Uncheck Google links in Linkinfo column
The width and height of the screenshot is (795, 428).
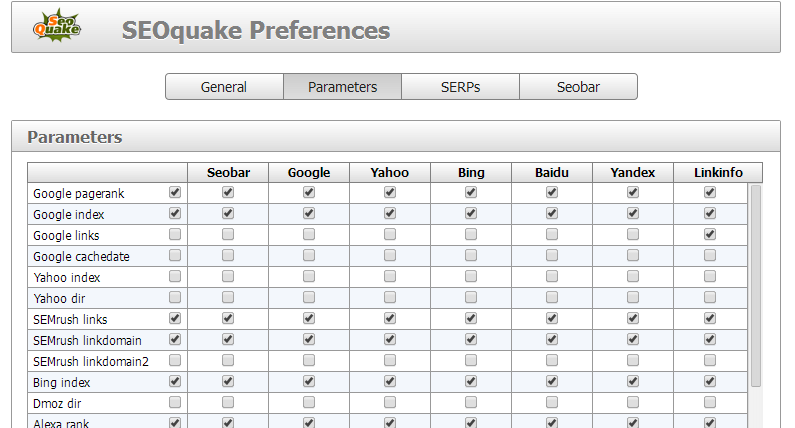(x=710, y=235)
